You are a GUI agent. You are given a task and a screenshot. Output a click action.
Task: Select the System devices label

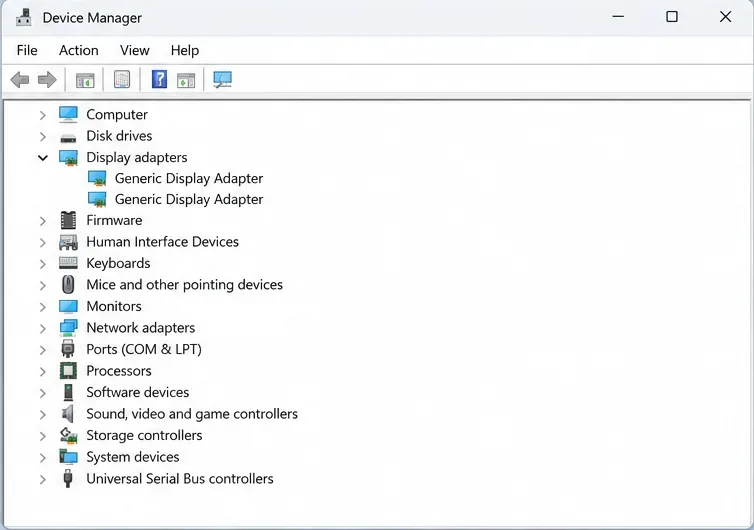133,457
